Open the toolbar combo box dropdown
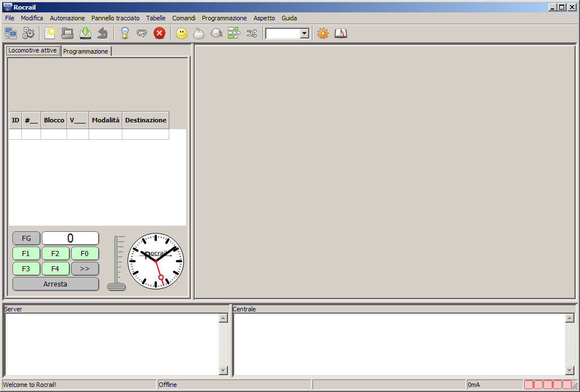 (x=305, y=34)
